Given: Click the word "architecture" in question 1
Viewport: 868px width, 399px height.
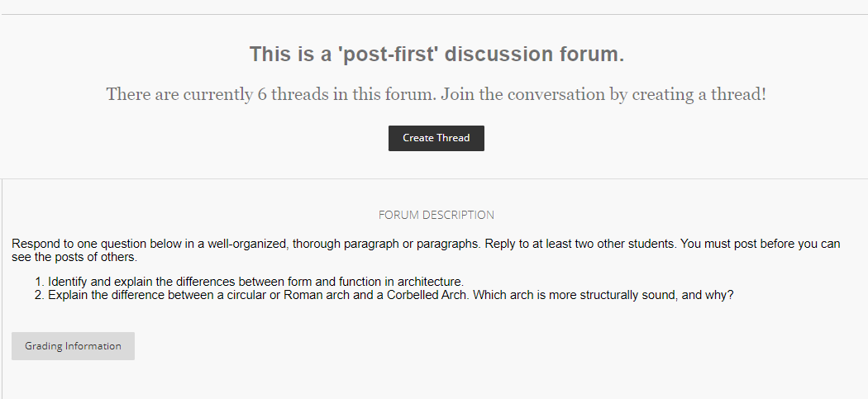Looking at the screenshot, I should point(429,282).
